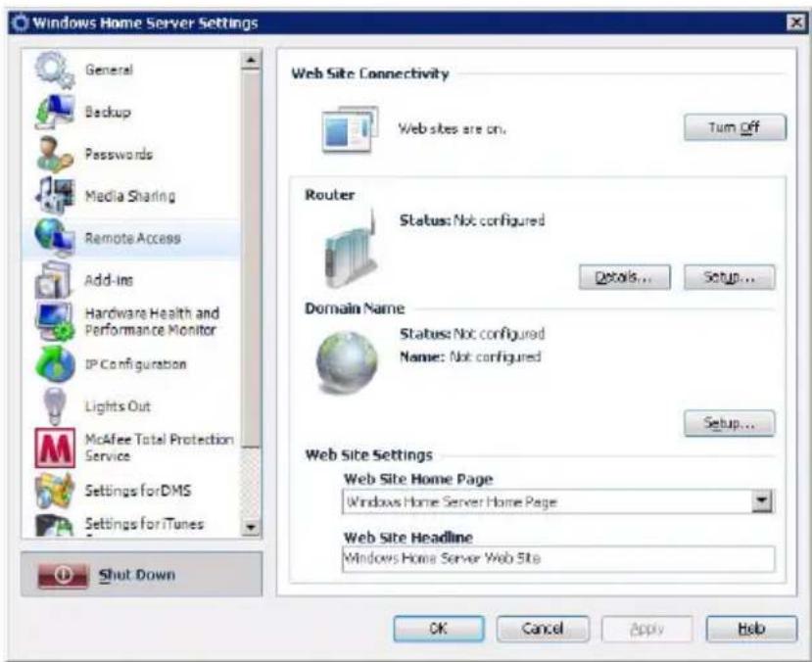Open Help for this dialog
Screen dimensions: 812x662
point(751,629)
